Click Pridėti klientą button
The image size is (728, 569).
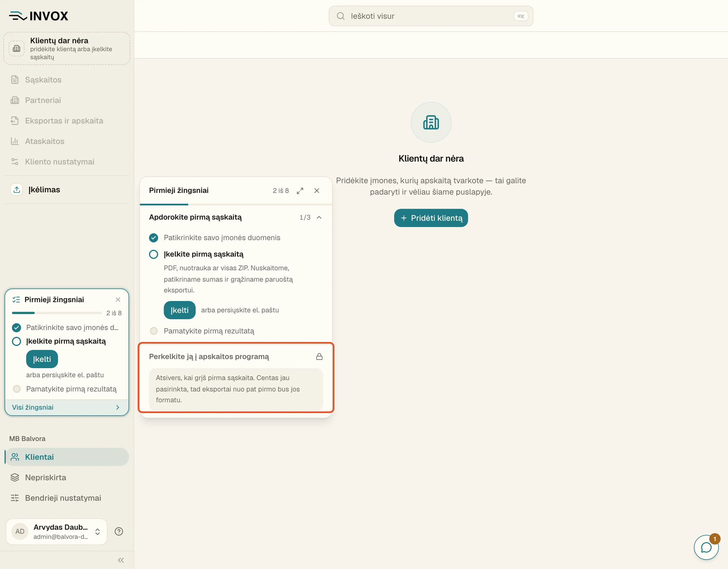[431, 218]
